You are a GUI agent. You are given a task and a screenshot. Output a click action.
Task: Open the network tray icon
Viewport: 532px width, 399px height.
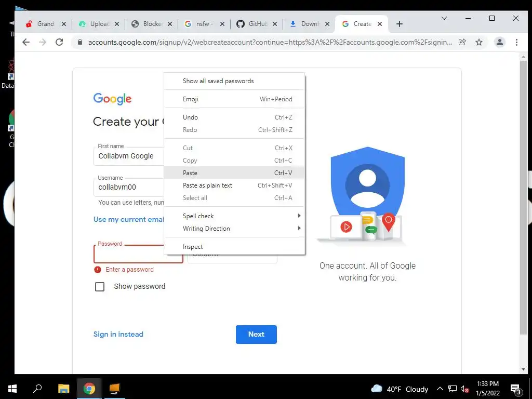pyautogui.click(x=453, y=389)
